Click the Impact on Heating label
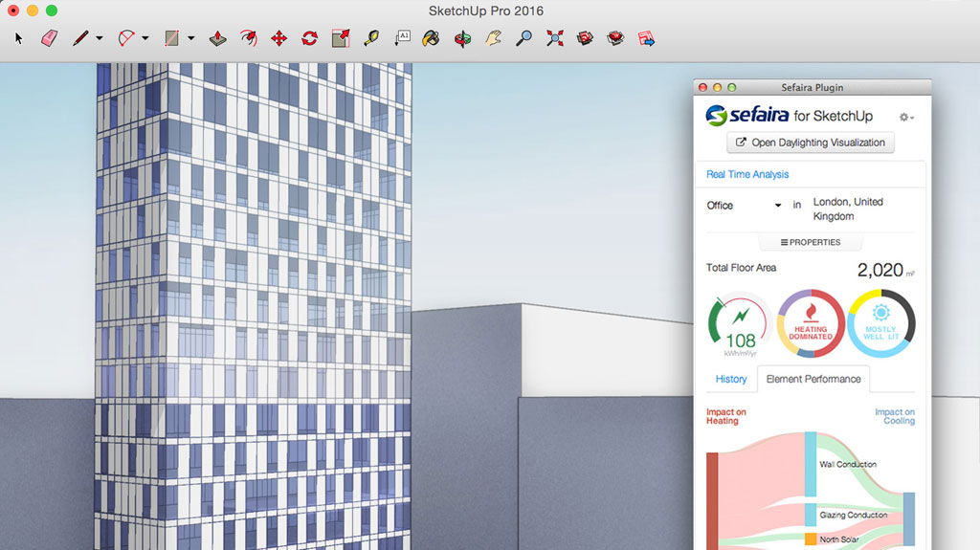 coord(725,416)
